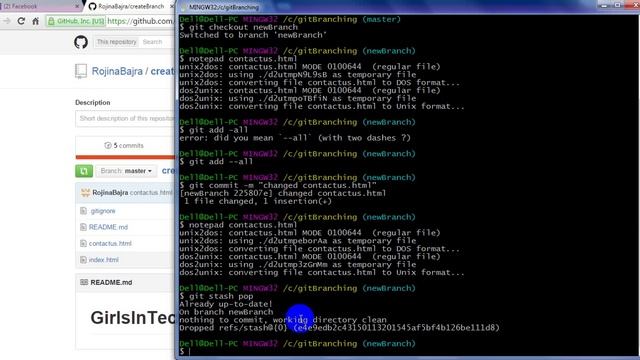Image resolution: width=640 pixels, height=360 pixels.
Task: Click the index.html file icon
Action: tap(83, 260)
